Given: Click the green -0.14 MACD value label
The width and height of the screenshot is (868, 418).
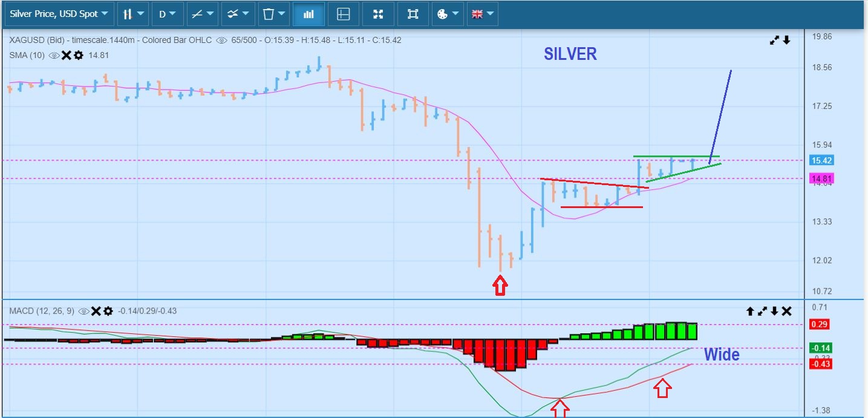Looking at the screenshot, I should click(x=820, y=348).
